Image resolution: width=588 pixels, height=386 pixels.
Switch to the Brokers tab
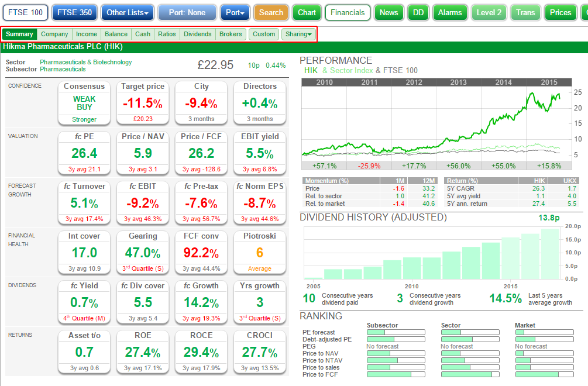[231, 34]
